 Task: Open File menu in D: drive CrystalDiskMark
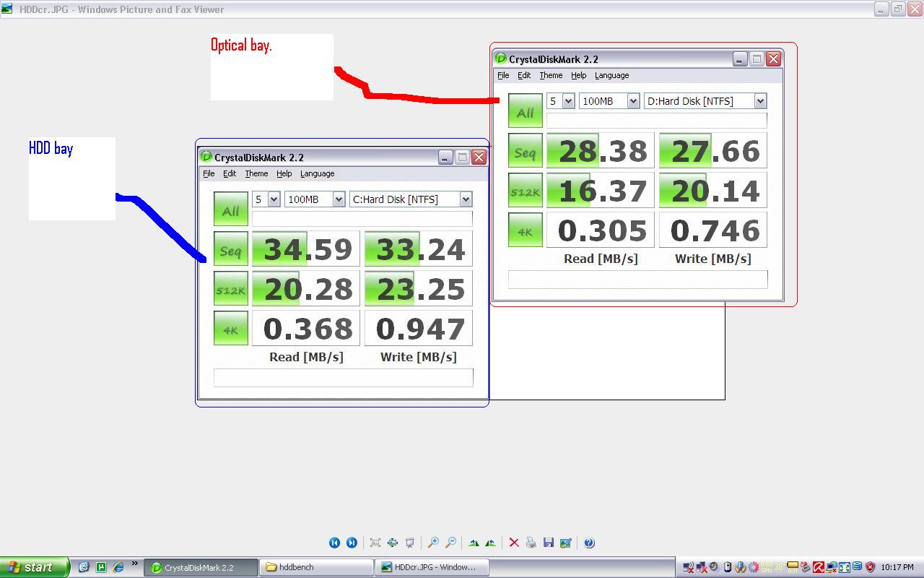click(x=503, y=75)
